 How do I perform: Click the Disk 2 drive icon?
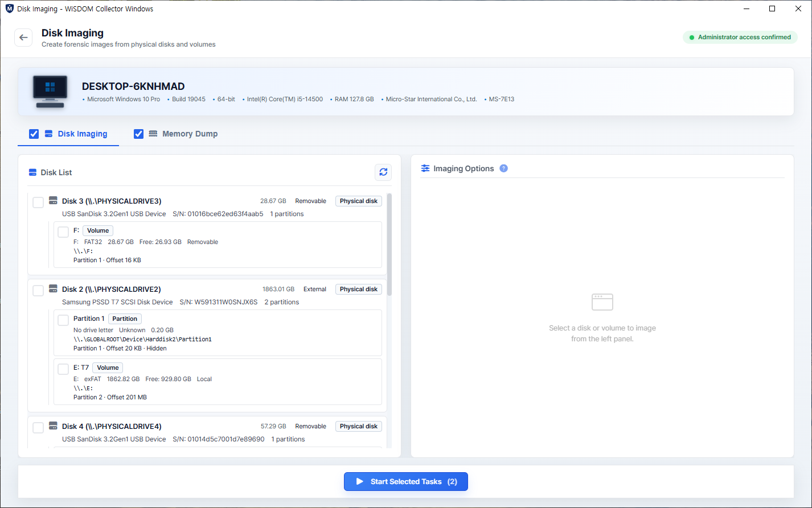(53, 289)
